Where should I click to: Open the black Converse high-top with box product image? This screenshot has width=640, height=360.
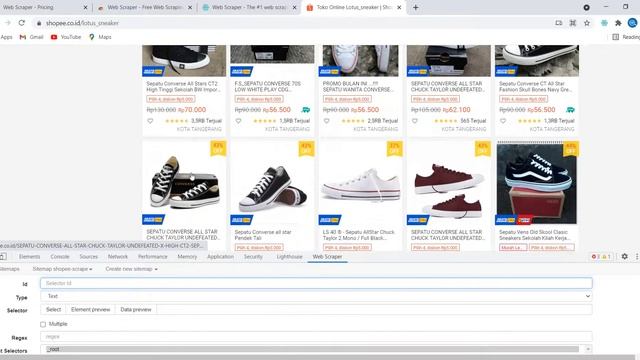pos(184,182)
